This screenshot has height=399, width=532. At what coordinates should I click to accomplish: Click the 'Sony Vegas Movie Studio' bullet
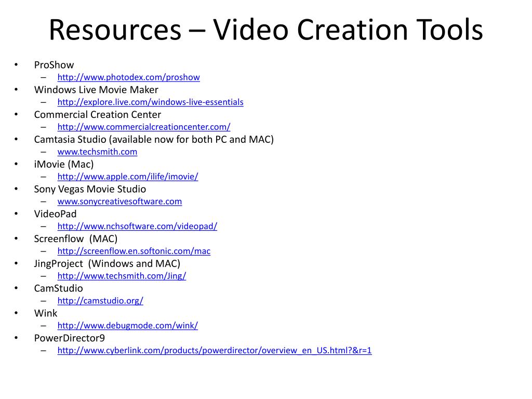(90, 189)
